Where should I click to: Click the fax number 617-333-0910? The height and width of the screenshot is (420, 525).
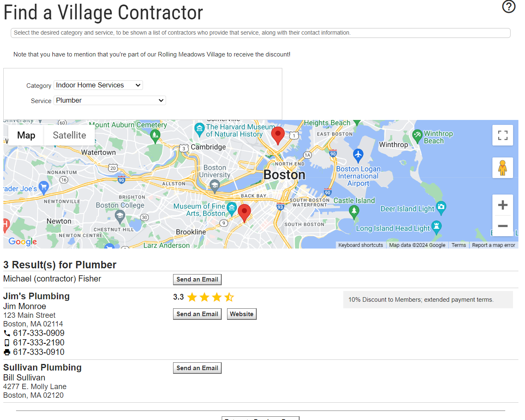(x=39, y=352)
